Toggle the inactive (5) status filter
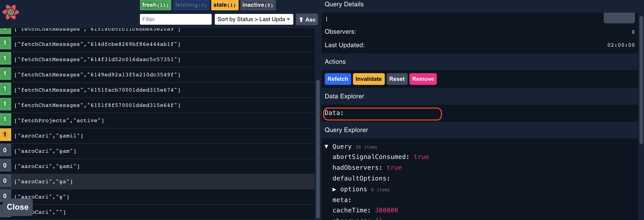Screen dimensions: 644x220 click(x=258, y=5)
